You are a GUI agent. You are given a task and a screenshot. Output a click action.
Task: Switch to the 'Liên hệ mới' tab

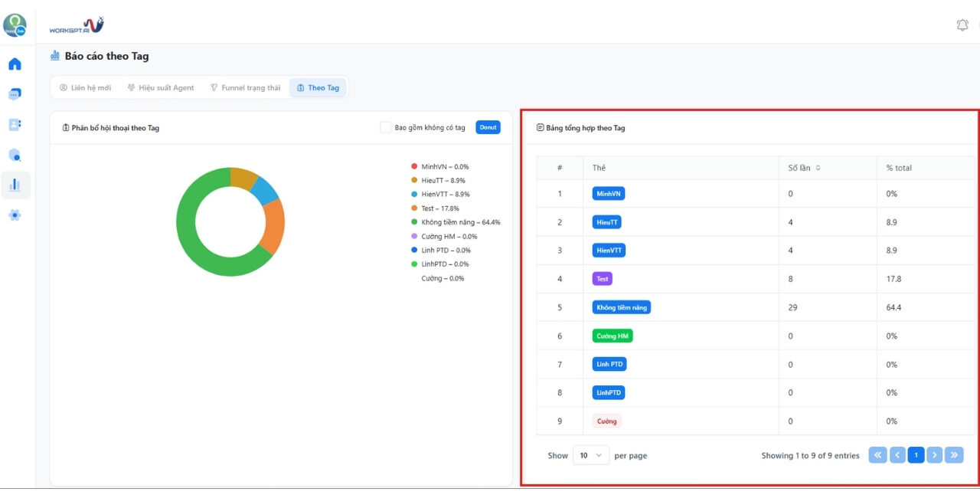coord(85,88)
